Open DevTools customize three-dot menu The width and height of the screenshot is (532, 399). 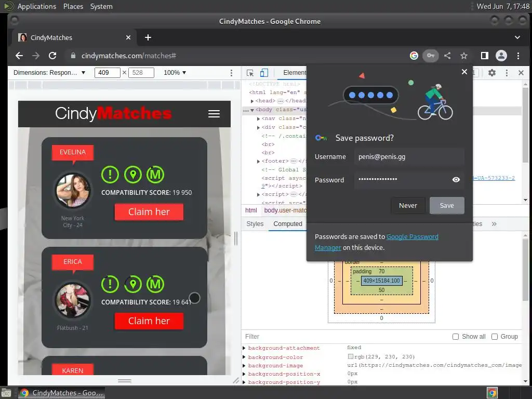tap(507, 73)
